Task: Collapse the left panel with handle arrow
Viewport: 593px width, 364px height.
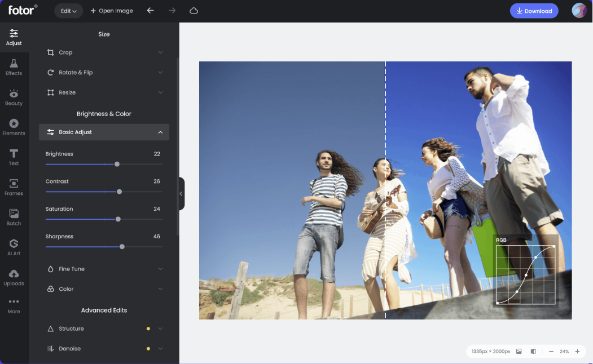Action: click(x=181, y=194)
